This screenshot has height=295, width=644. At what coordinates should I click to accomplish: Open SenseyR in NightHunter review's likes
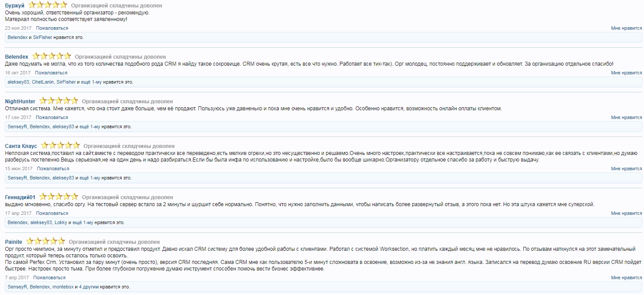[x=17, y=126]
